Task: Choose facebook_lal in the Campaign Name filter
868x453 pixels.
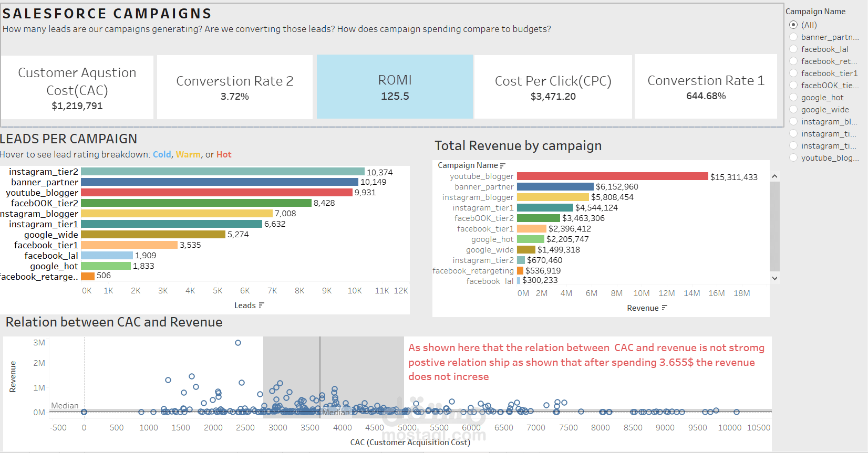Action: pos(793,49)
